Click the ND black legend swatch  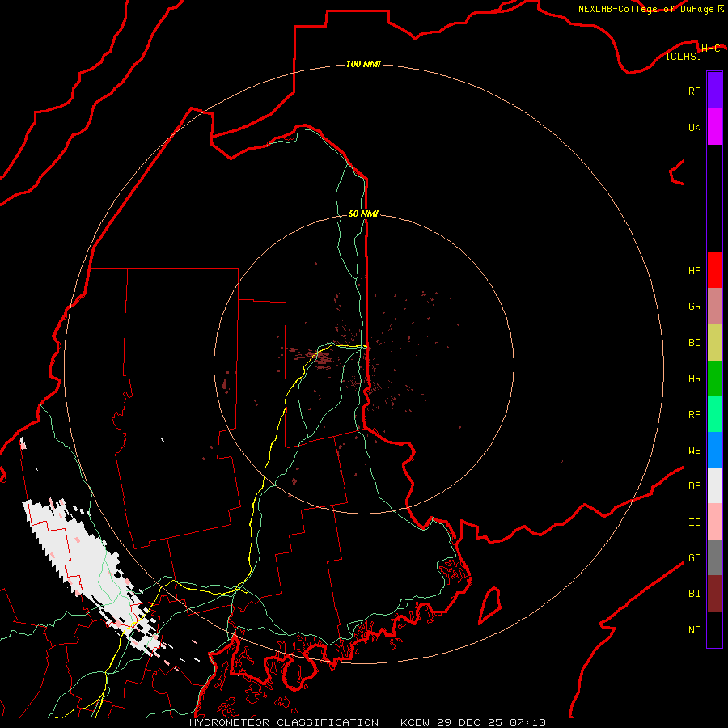(714, 629)
